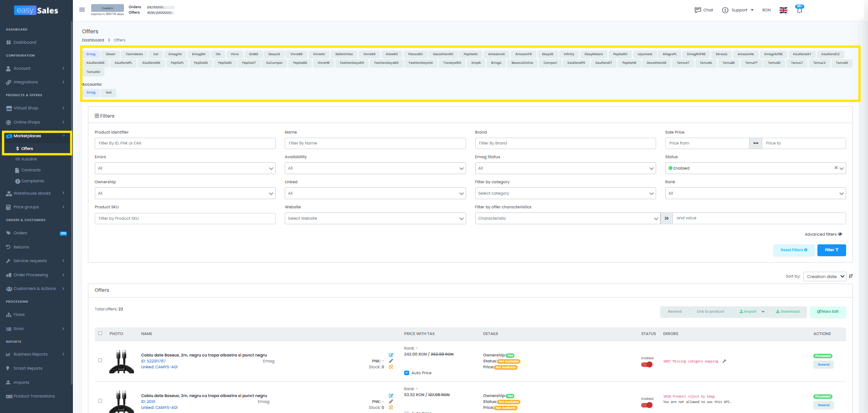This screenshot has width=868, height=413.
Task: Clear the Enabled status with the X
Action: click(x=836, y=168)
